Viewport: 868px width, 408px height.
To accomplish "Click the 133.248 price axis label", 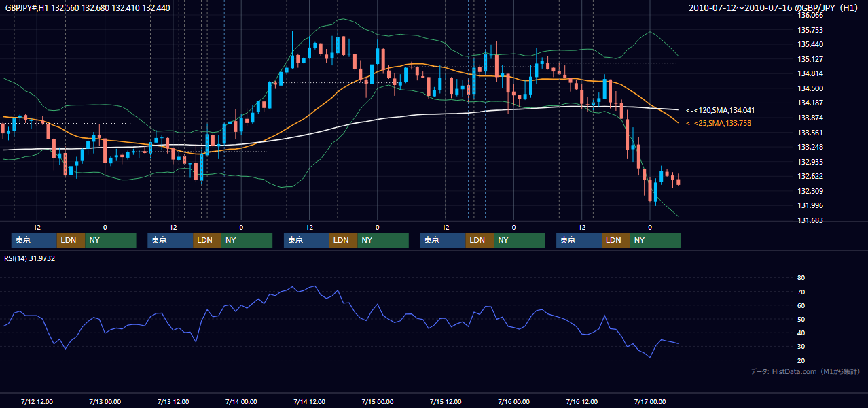I will pyautogui.click(x=810, y=147).
